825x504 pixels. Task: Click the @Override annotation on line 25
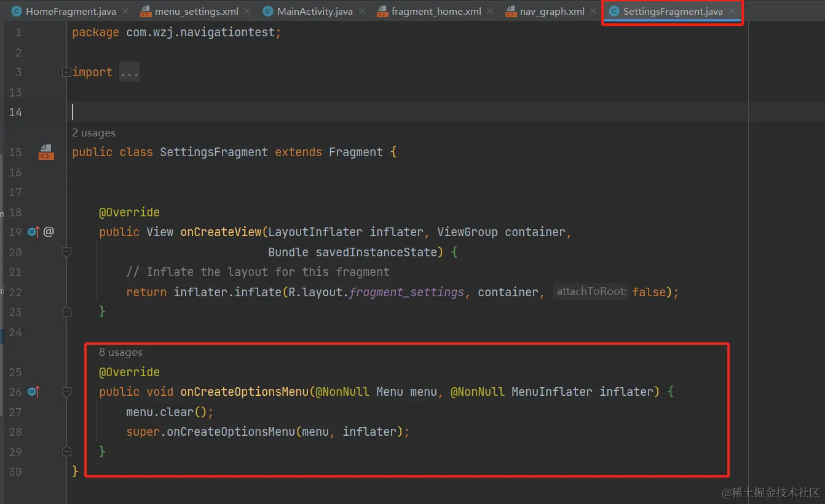129,372
